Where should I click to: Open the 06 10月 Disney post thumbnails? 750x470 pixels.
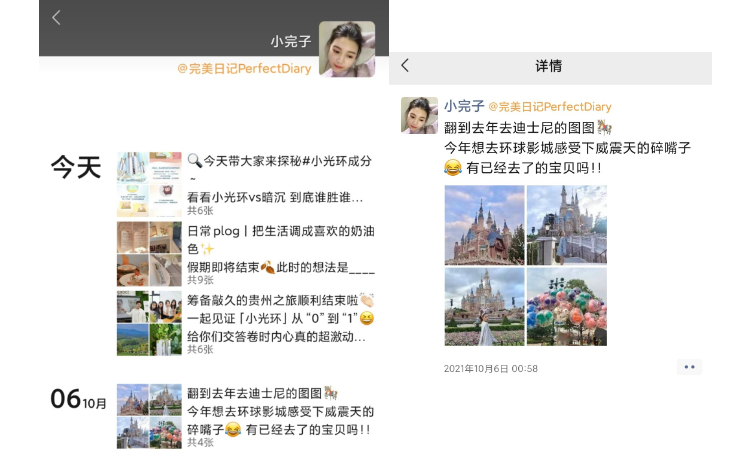(149, 416)
